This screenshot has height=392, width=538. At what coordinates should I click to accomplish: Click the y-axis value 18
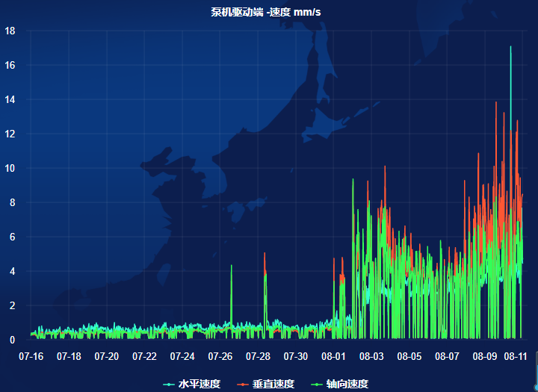pos(10,31)
